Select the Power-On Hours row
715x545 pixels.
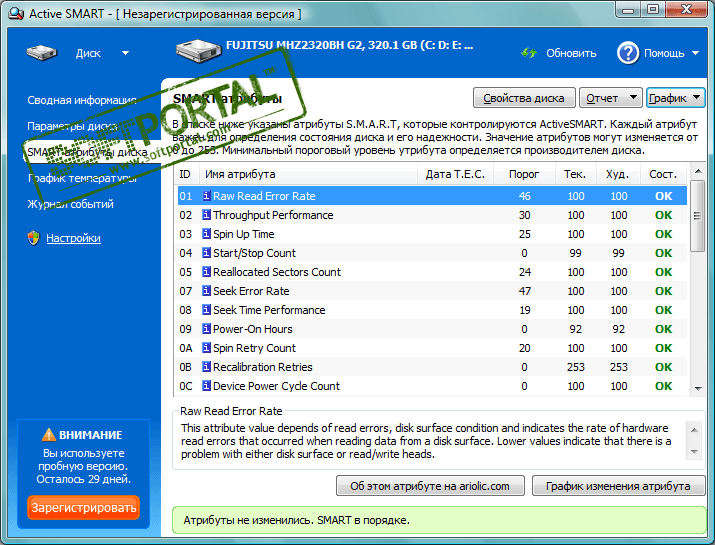[x=432, y=329]
